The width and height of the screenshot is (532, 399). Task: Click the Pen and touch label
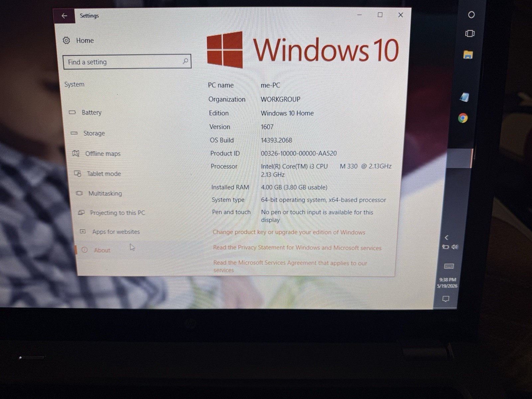pyautogui.click(x=231, y=212)
